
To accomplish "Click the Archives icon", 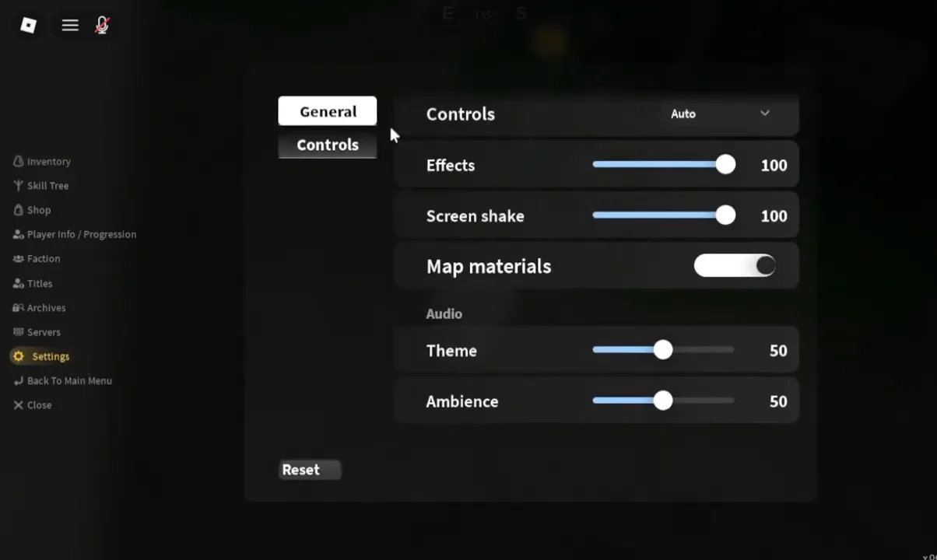I will click(18, 307).
